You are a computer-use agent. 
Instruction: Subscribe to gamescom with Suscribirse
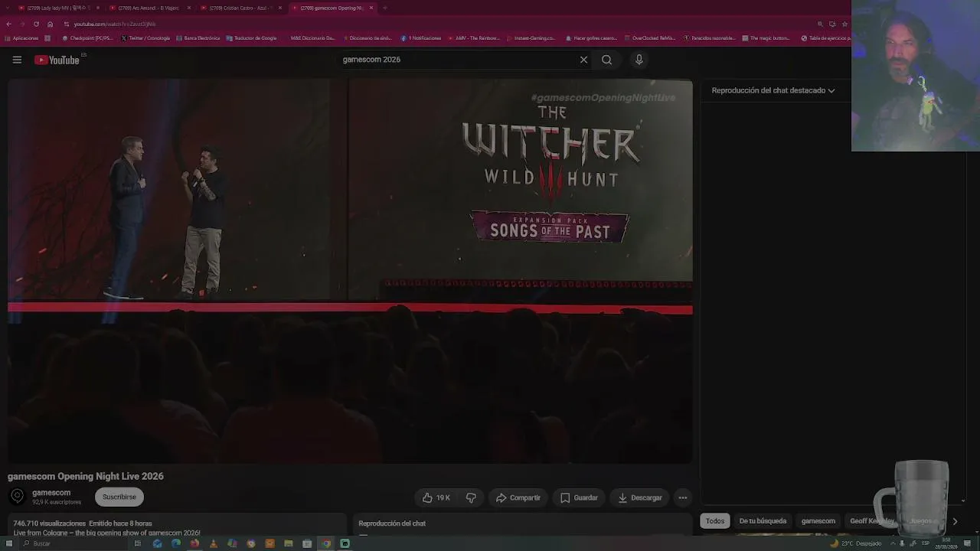click(119, 497)
